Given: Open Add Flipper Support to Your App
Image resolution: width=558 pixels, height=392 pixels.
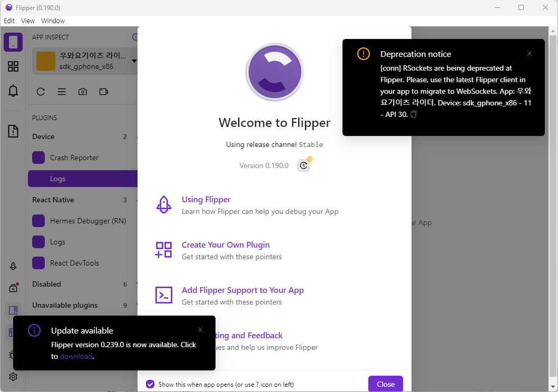Looking at the screenshot, I should (x=243, y=290).
